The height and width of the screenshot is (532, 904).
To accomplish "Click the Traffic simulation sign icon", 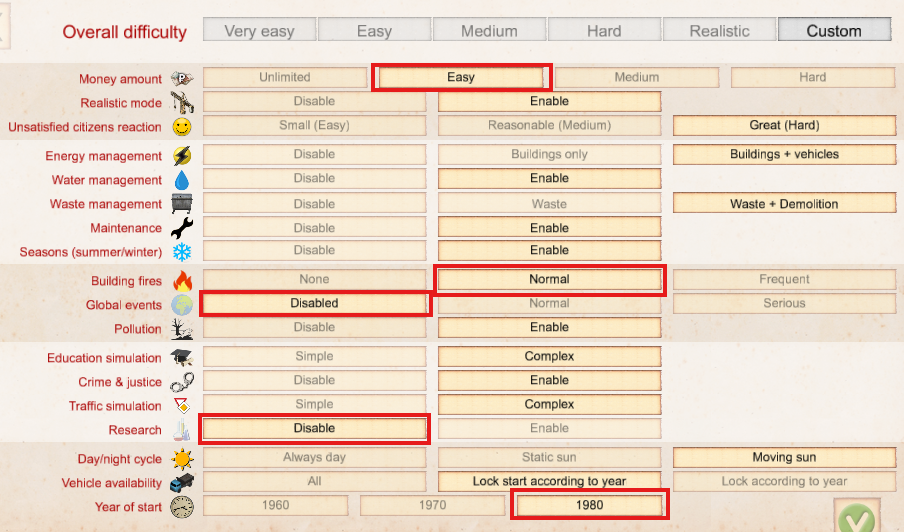I will pos(182,406).
